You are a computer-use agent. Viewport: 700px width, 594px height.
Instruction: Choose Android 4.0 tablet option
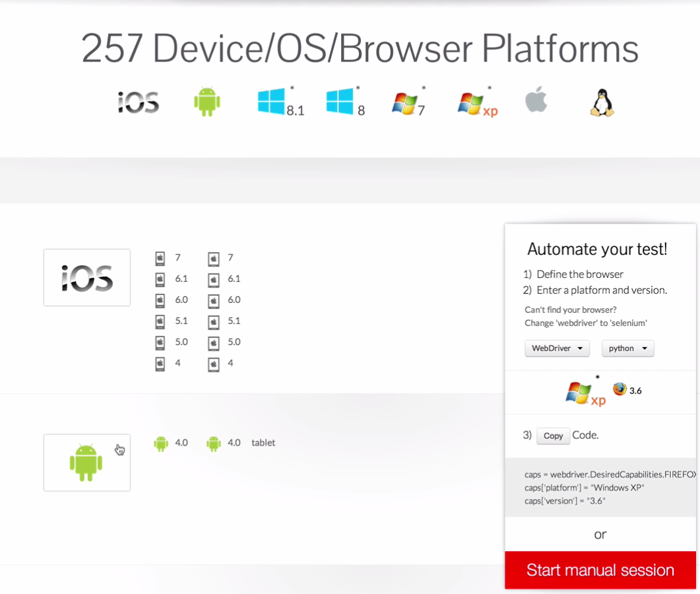click(241, 443)
